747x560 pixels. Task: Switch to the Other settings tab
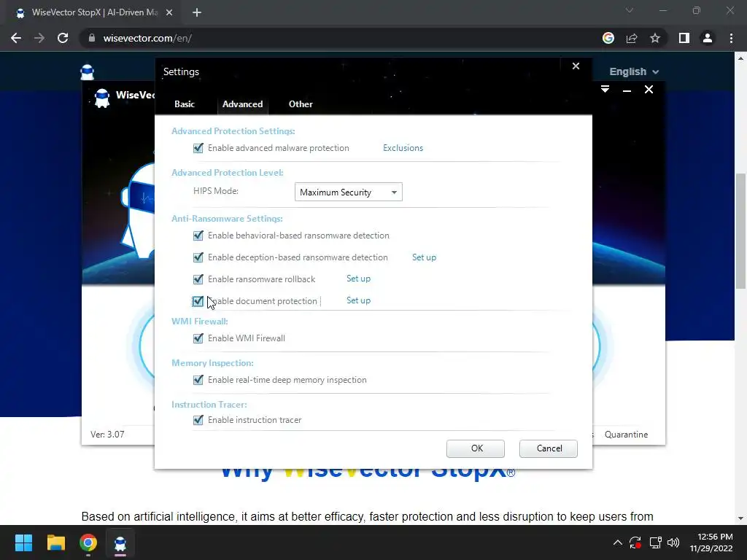[x=301, y=104]
